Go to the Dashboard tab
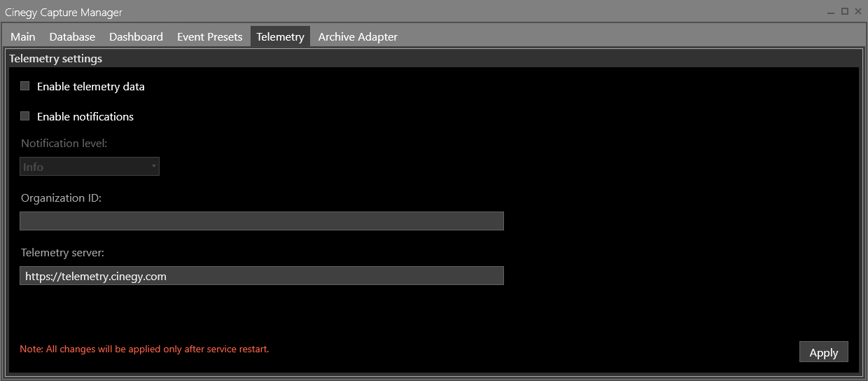 tap(136, 37)
